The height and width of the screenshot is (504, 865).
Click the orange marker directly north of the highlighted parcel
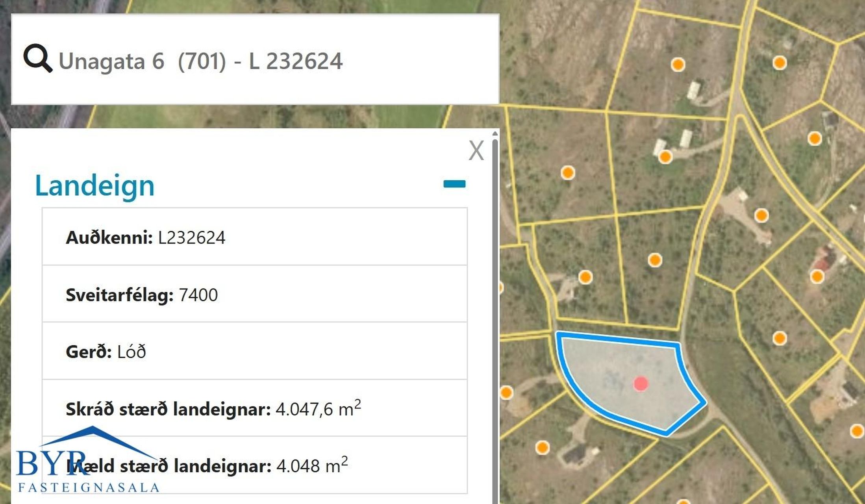point(654,260)
